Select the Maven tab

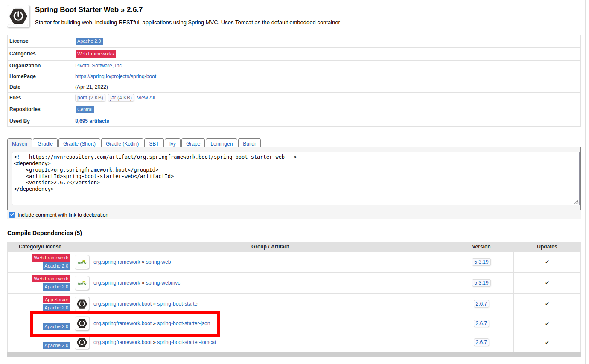click(20, 144)
